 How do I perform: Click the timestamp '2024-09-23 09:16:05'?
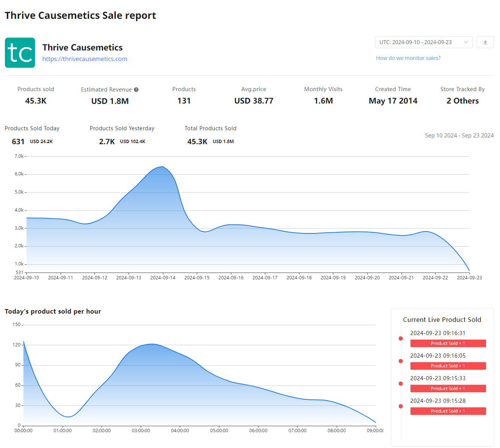tap(438, 356)
